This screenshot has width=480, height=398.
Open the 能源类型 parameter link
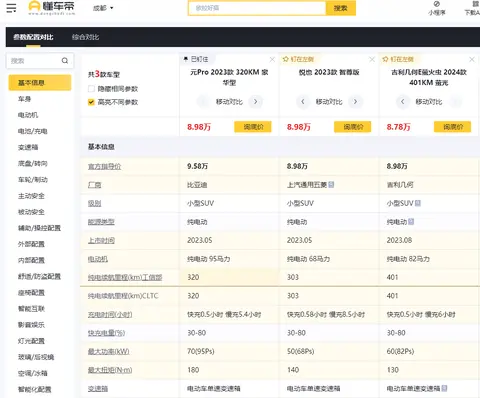click(x=101, y=222)
